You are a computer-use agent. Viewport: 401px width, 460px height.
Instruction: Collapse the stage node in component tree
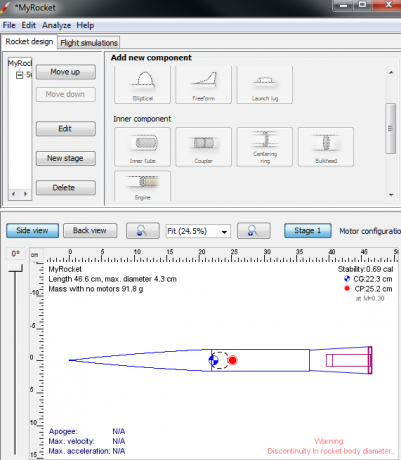(x=20, y=75)
